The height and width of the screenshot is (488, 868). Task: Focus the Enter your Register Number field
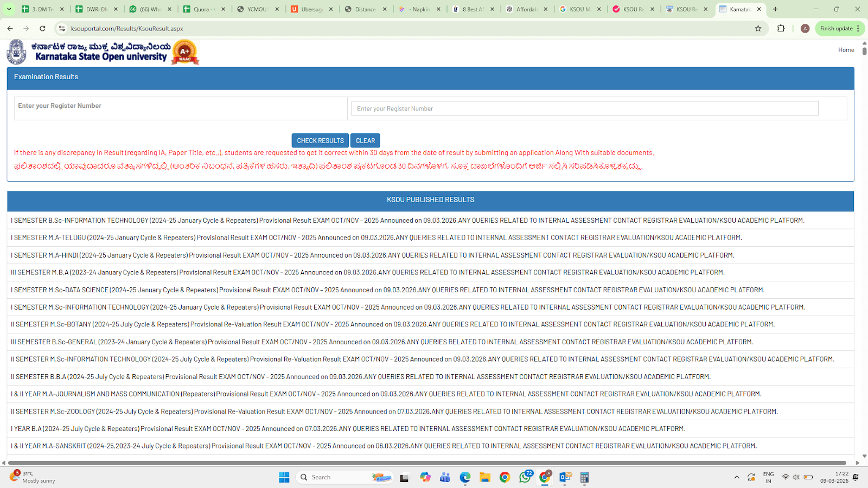[x=584, y=108]
